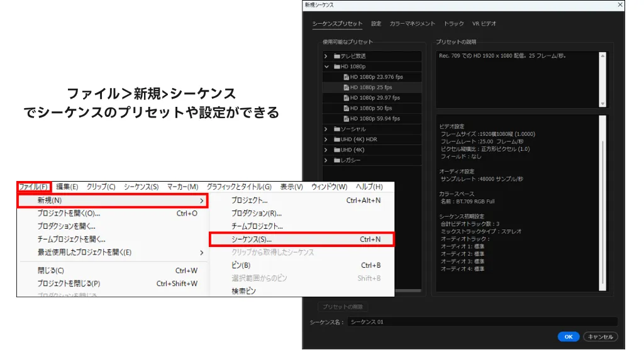Click the video settings details scrollbar

pos(602,203)
